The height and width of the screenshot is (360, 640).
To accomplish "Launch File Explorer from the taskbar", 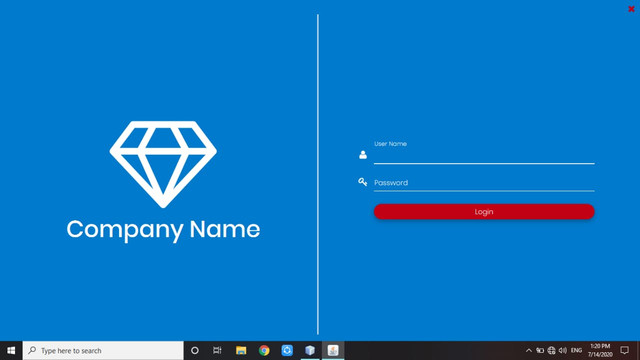I will tap(241, 351).
